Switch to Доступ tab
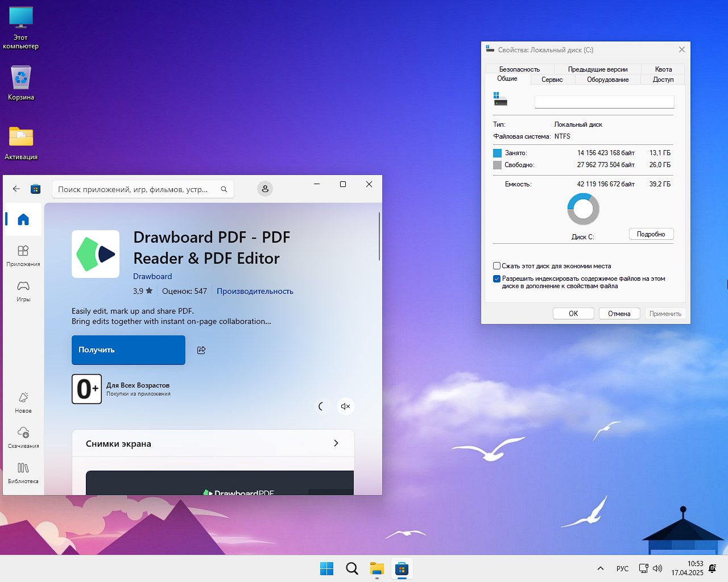Viewport: 728px width, 582px height. coord(663,80)
